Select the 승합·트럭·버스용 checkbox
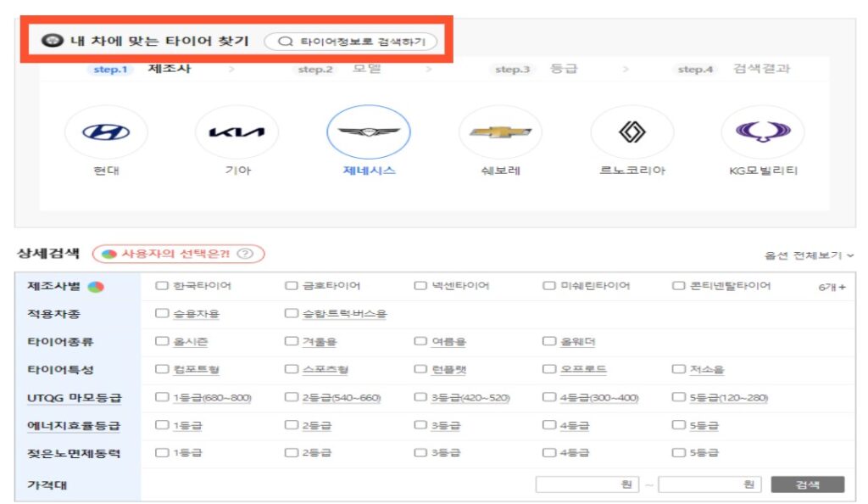This screenshot has width=868, height=504. (x=292, y=313)
